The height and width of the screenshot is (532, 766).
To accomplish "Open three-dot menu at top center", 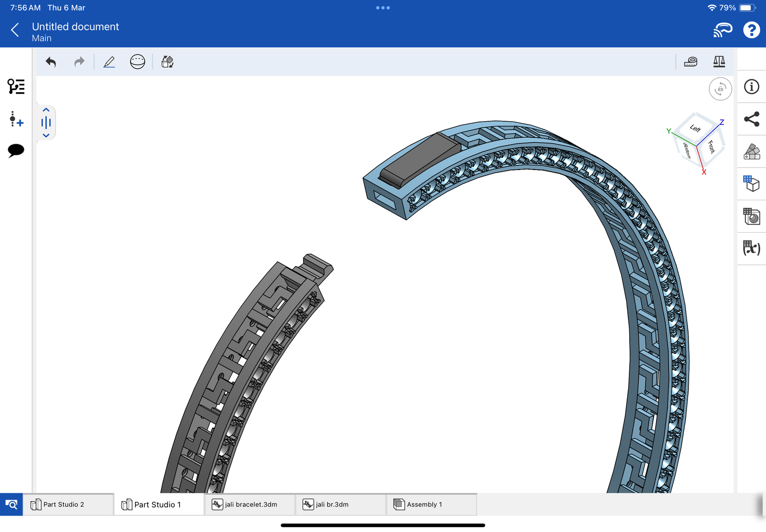I will tap(383, 8).
